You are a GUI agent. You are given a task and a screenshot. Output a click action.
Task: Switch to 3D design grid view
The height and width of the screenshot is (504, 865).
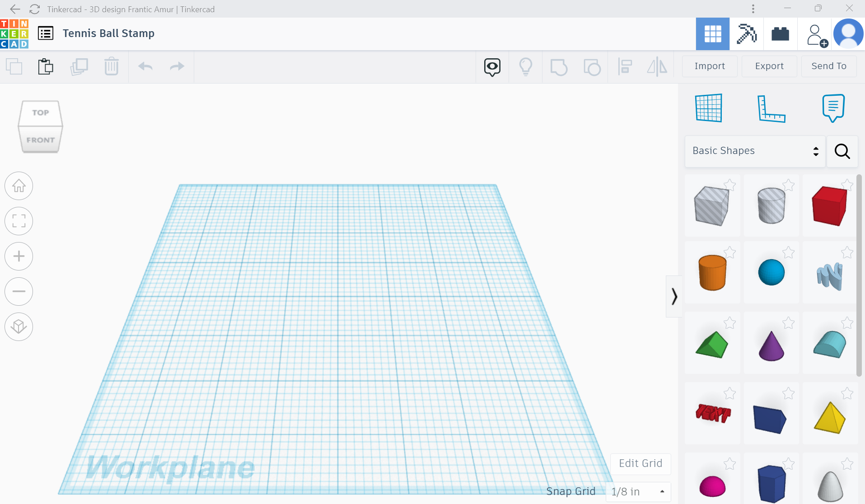(713, 34)
